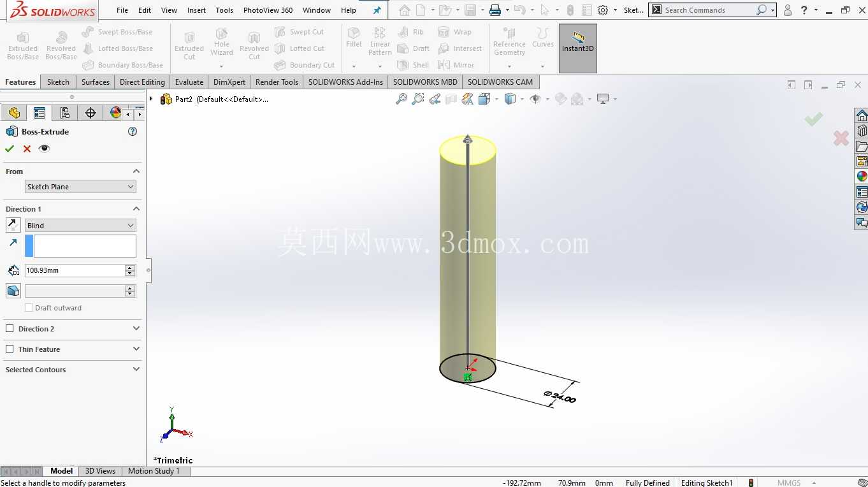Click the Reverse Direction button

coord(13,225)
